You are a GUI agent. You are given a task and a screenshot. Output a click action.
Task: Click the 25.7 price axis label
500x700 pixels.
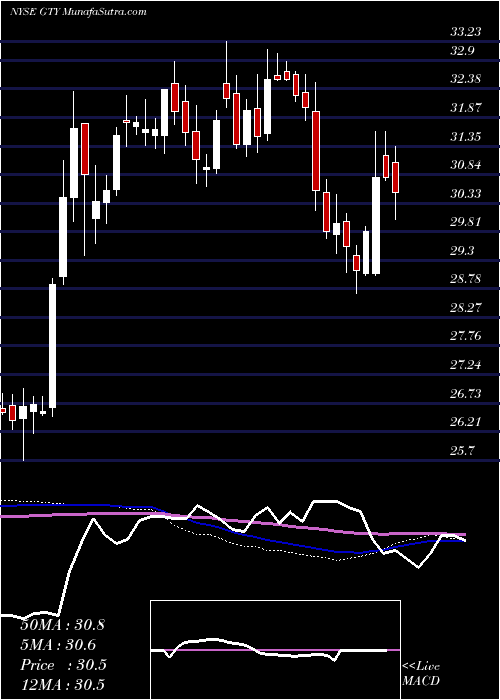460,450
